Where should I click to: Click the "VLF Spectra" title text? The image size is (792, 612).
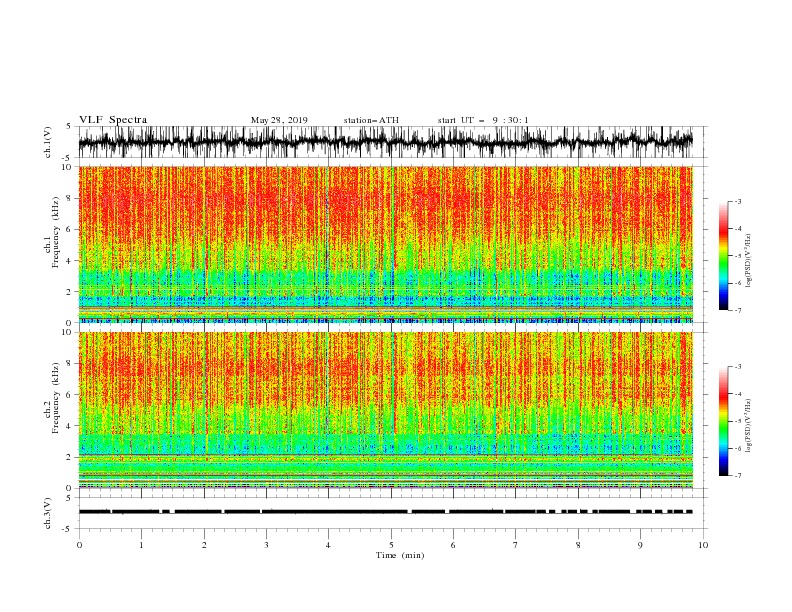click(x=113, y=120)
